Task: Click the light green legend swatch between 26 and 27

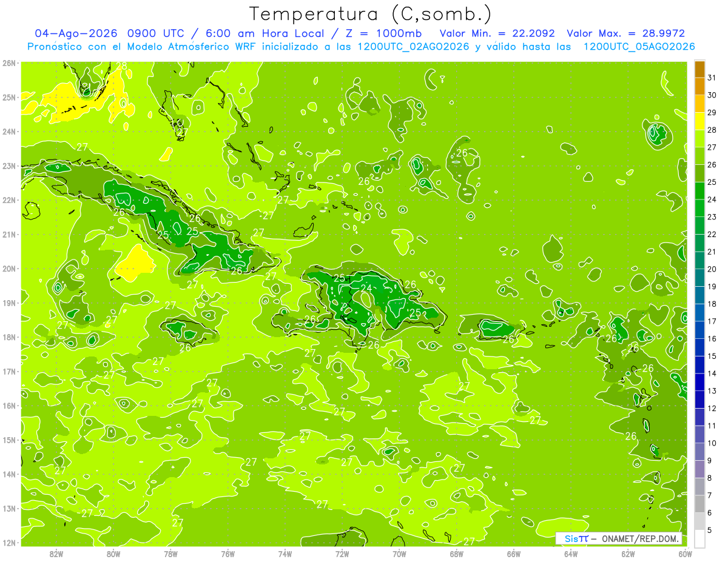Action: click(x=699, y=156)
